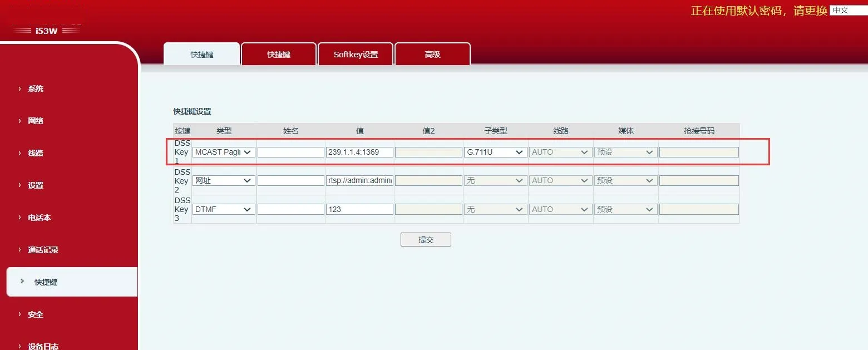
Task: Open the 网络 sidebar menu
Action: [34, 120]
